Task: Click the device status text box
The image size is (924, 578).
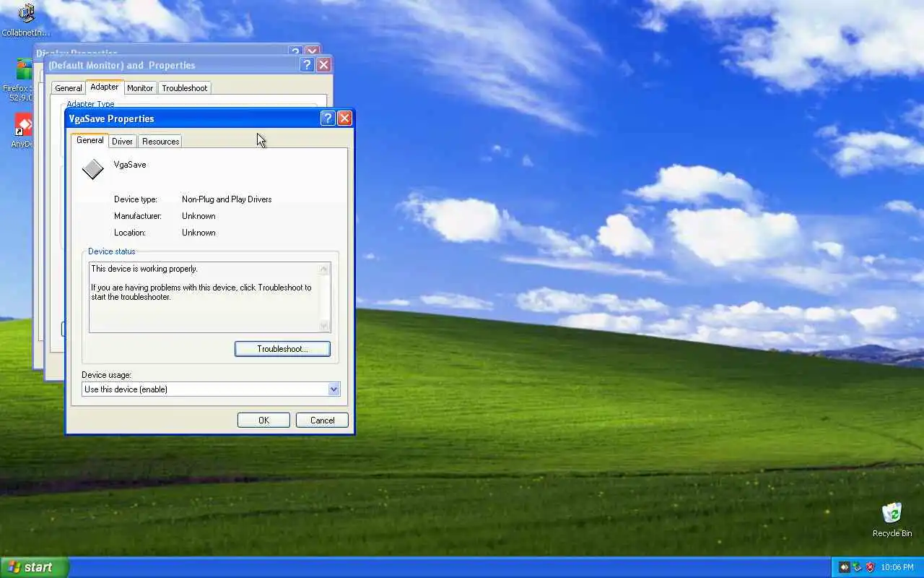Action: (209, 297)
